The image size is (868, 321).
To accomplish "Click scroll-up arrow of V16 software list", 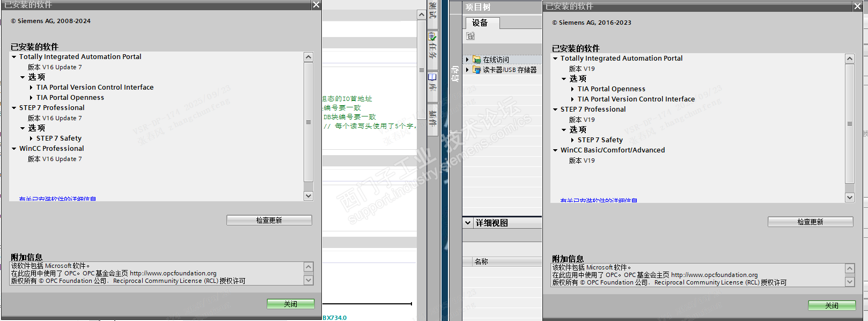I will point(308,57).
